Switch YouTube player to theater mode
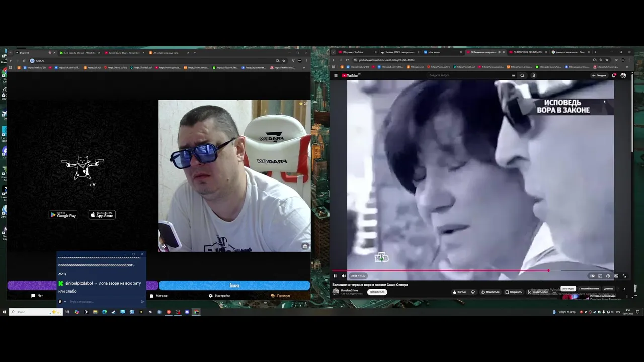Screen dimensions: 644x362 tap(616, 276)
